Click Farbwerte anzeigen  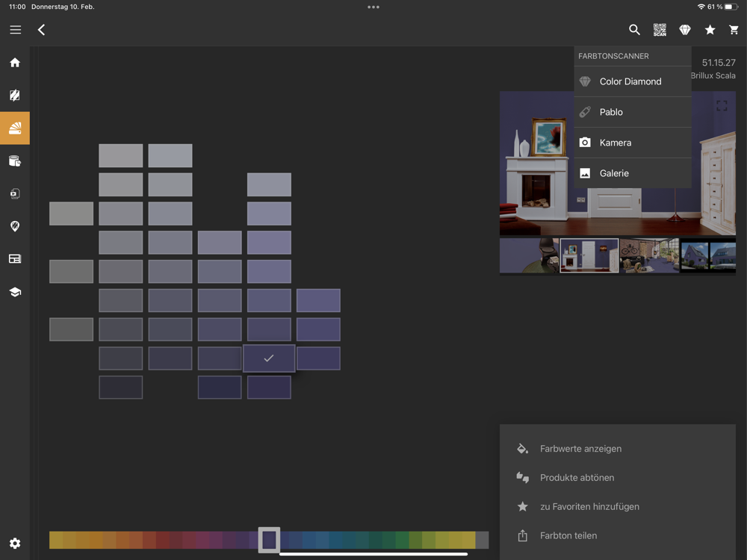(580, 449)
